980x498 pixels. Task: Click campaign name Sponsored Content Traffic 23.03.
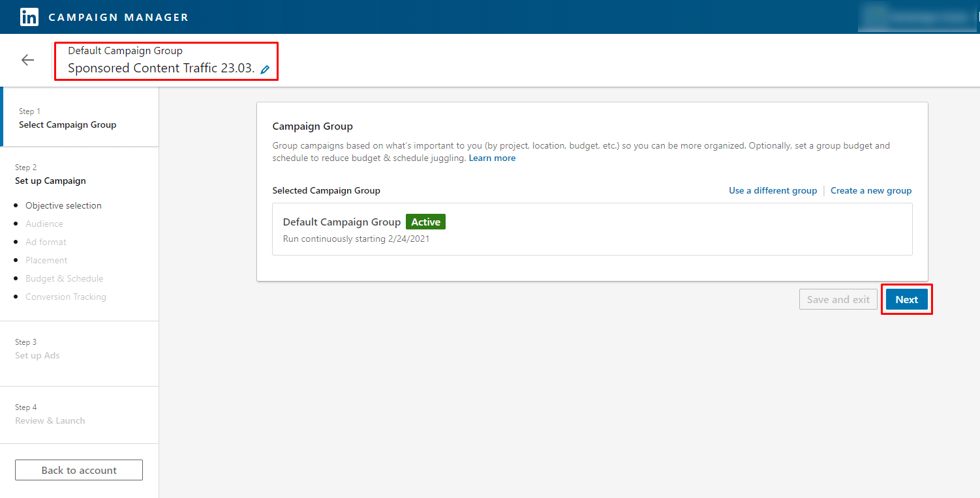(161, 68)
